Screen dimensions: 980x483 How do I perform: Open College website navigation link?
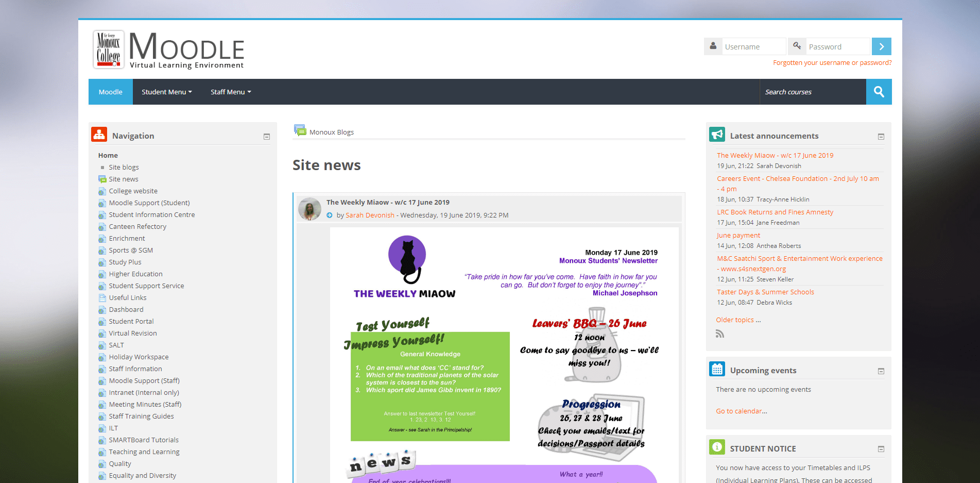coord(133,191)
